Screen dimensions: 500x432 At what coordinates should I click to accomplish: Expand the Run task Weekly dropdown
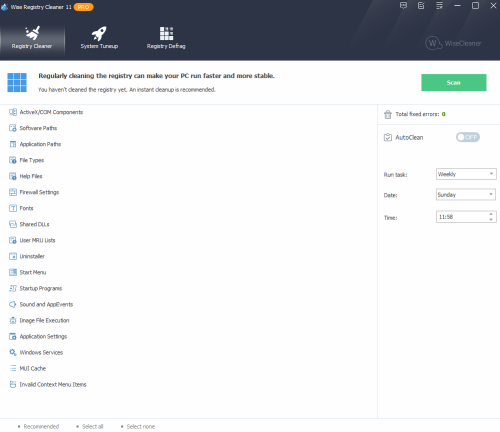[466, 174]
